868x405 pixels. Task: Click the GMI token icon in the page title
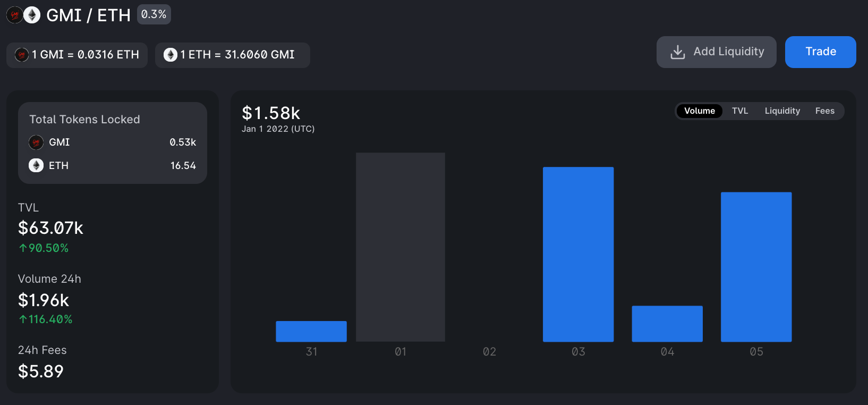pyautogui.click(x=14, y=15)
